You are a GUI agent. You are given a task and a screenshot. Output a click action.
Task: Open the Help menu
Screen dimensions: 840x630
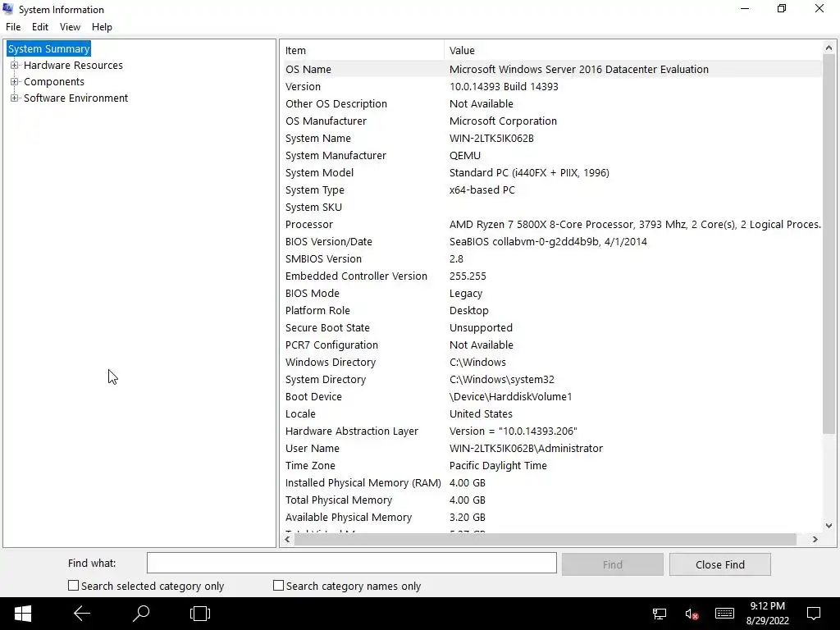pos(102,27)
